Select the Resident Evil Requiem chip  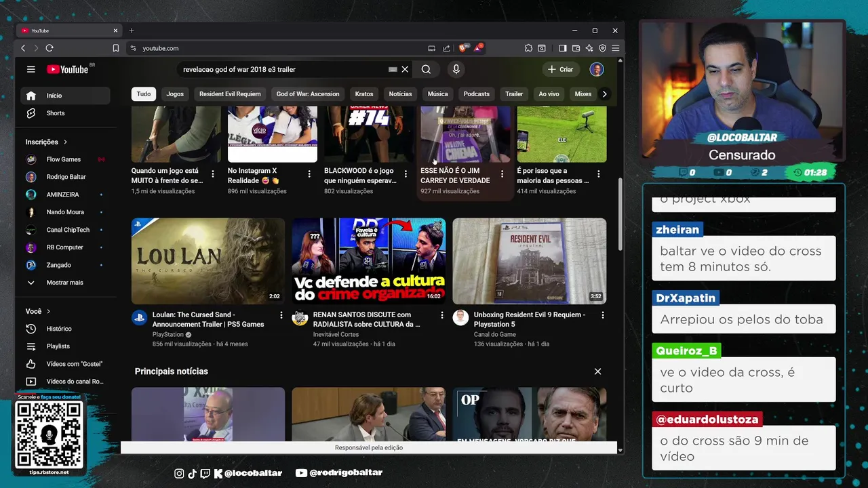[x=230, y=94]
